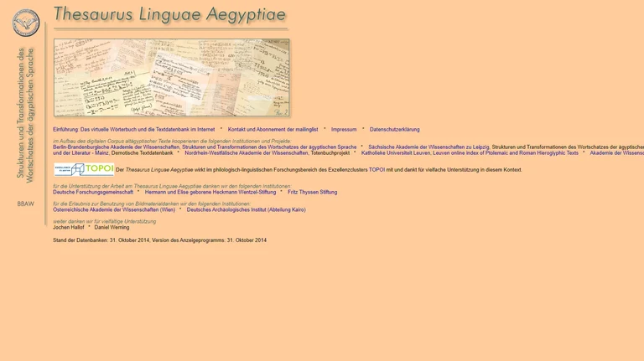Viewport: 644px width, 361px height.
Task: Open Deutsches Archäologisches Institut (Abteilung Kairo)
Action: (x=246, y=210)
